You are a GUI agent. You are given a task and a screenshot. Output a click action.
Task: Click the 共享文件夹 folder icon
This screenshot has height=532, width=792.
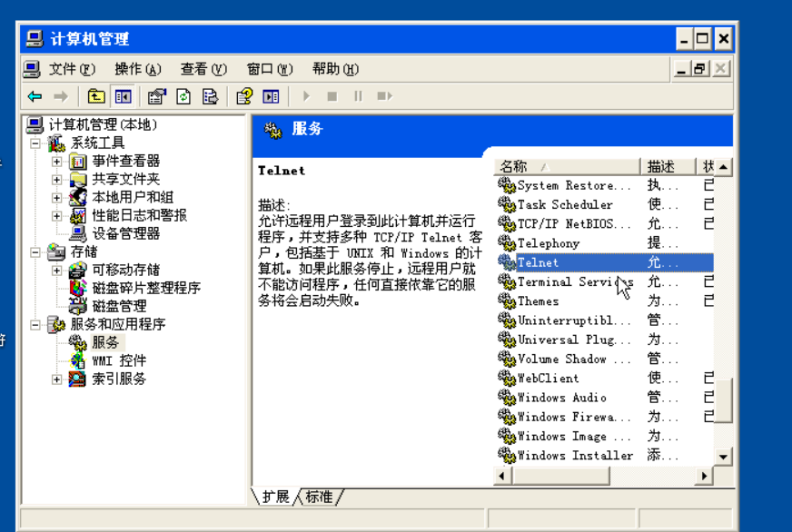pyautogui.click(x=78, y=180)
